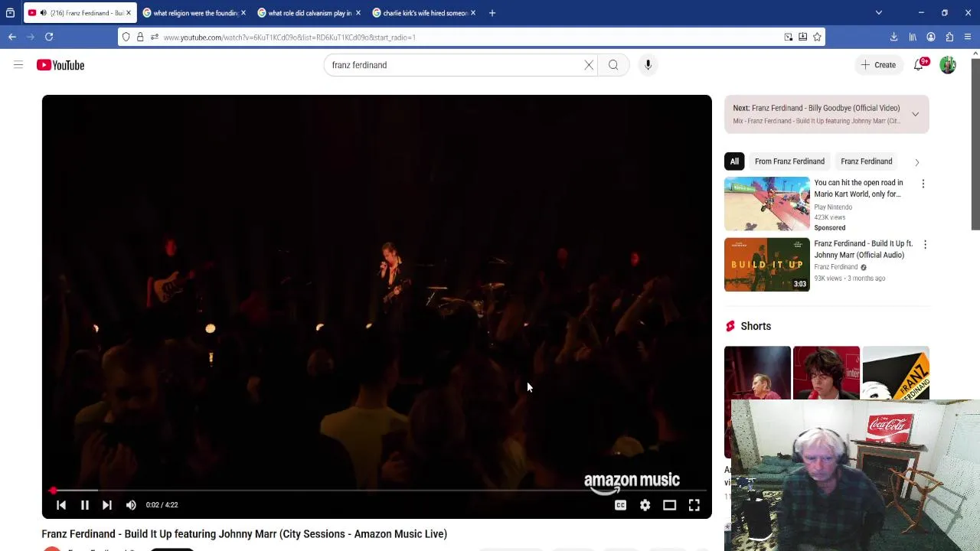
Task: Switch to 'charlie kirk's wife hired' tab
Action: 424,13
